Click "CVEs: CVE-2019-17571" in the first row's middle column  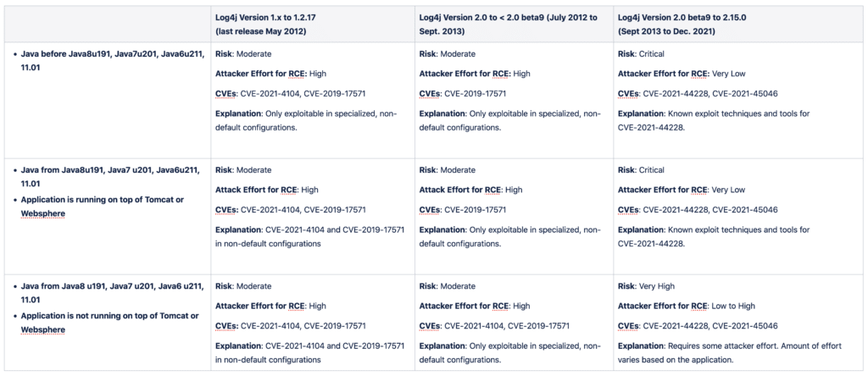pos(463,93)
